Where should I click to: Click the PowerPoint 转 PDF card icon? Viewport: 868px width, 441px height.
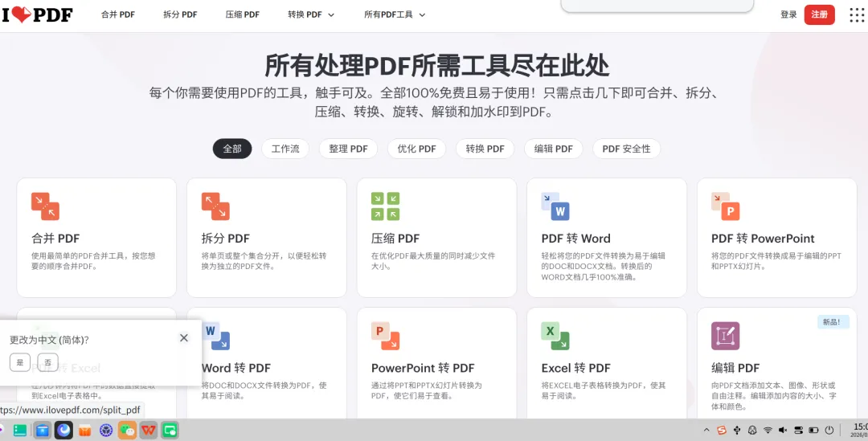[x=385, y=336]
